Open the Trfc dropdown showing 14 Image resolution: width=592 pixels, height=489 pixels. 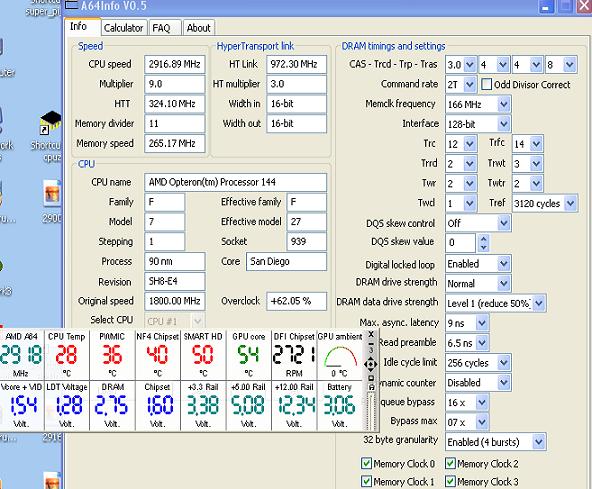point(536,143)
